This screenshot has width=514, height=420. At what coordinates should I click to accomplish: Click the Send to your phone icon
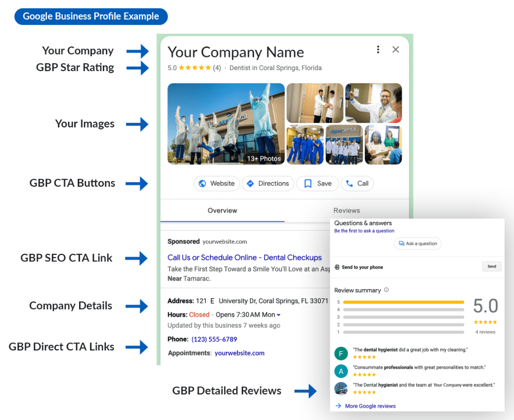point(337,267)
